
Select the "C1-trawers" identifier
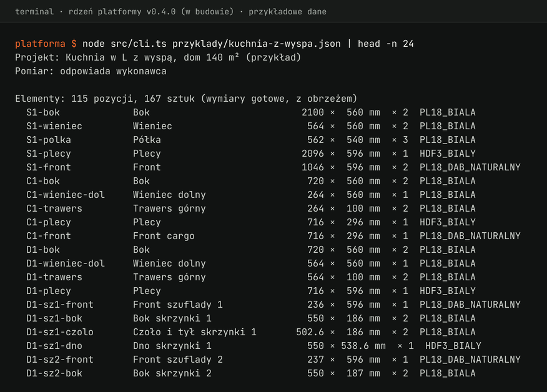(54, 208)
